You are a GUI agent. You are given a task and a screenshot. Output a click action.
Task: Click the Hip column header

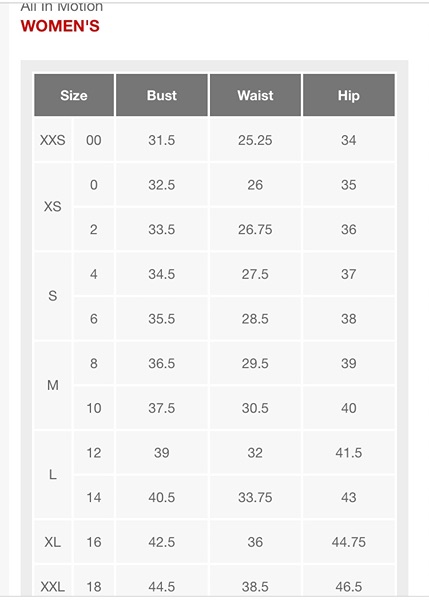tap(349, 95)
